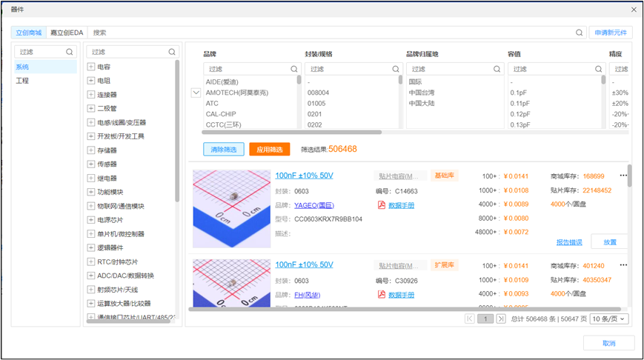
Task: Open YAGEO(国巨) brand link
Action: pyautogui.click(x=314, y=205)
